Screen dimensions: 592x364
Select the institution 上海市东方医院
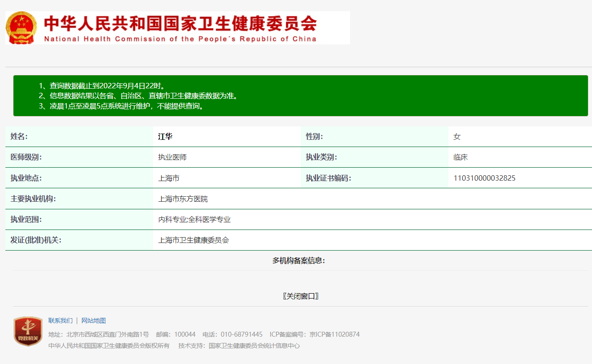click(x=183, y=199)
